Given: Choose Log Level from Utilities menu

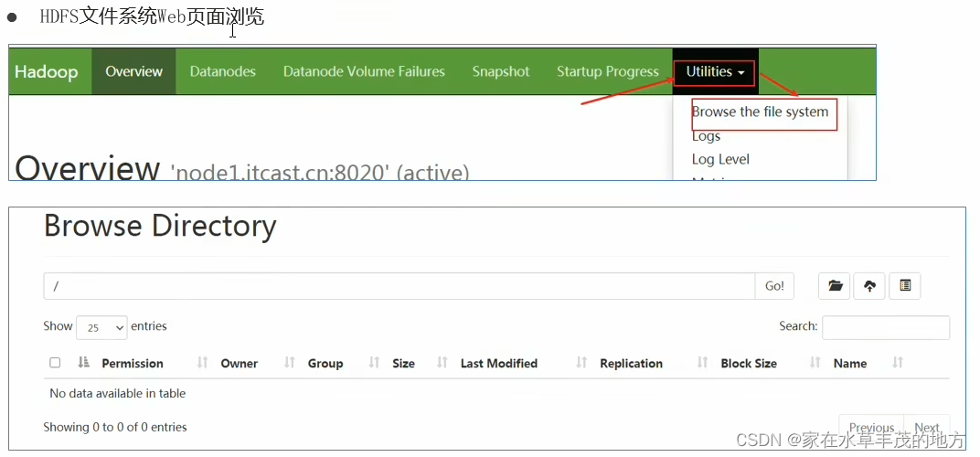Looking at the screenshot, I should pyautogui.click(x=720, y=159).
